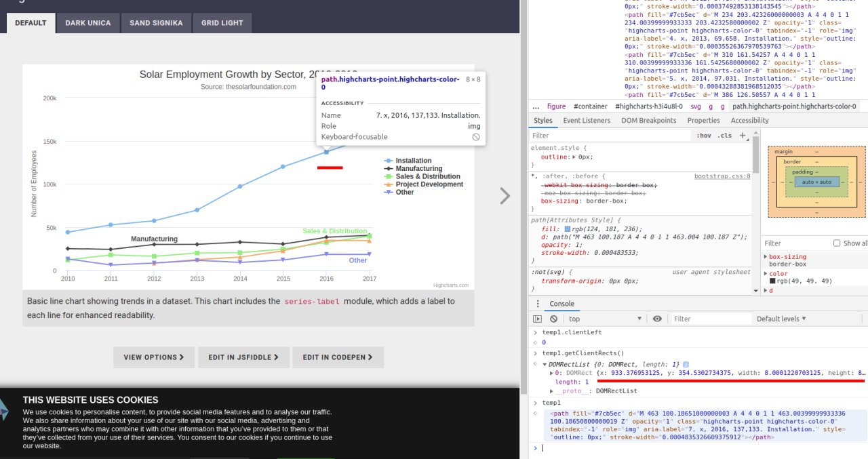This screenshot has width=868, height=459.
Task: Switch to the Grid Light theme tab
Action: (222, 23)
